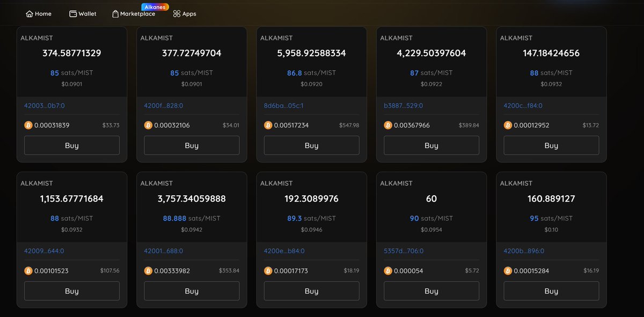
Task: Open transaction link 8d6ba...05c:1
Action: pyautogui.click(x=284, y=106)
